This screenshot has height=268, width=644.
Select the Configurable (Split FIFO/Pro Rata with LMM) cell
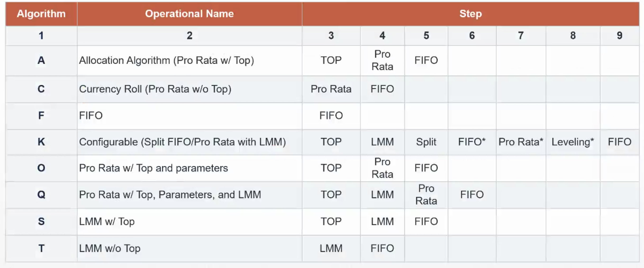182,142
